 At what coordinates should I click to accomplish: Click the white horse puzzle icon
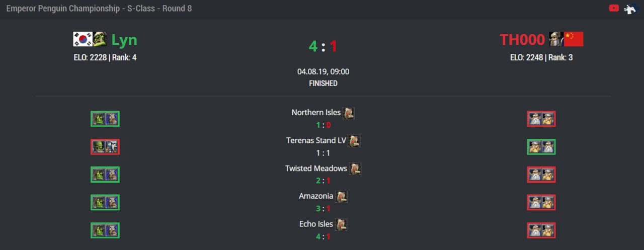630,9
